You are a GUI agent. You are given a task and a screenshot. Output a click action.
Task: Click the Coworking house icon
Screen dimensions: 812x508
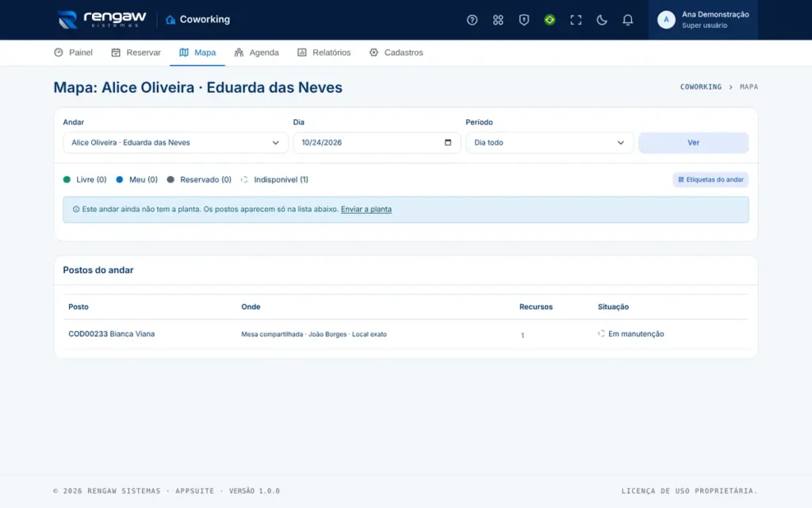point(170,20)
